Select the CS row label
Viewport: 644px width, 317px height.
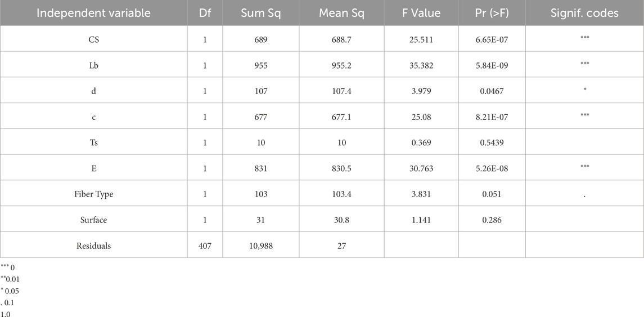tap(93, 39)
